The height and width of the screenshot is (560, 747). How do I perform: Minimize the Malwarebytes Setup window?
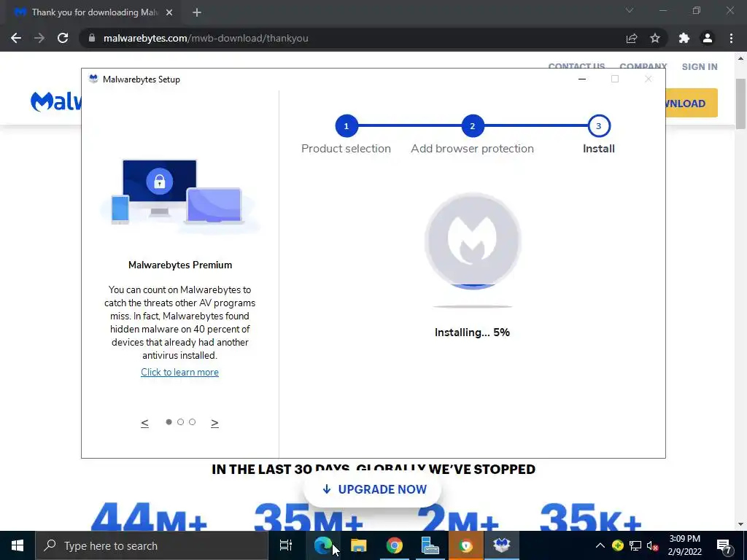581,79
